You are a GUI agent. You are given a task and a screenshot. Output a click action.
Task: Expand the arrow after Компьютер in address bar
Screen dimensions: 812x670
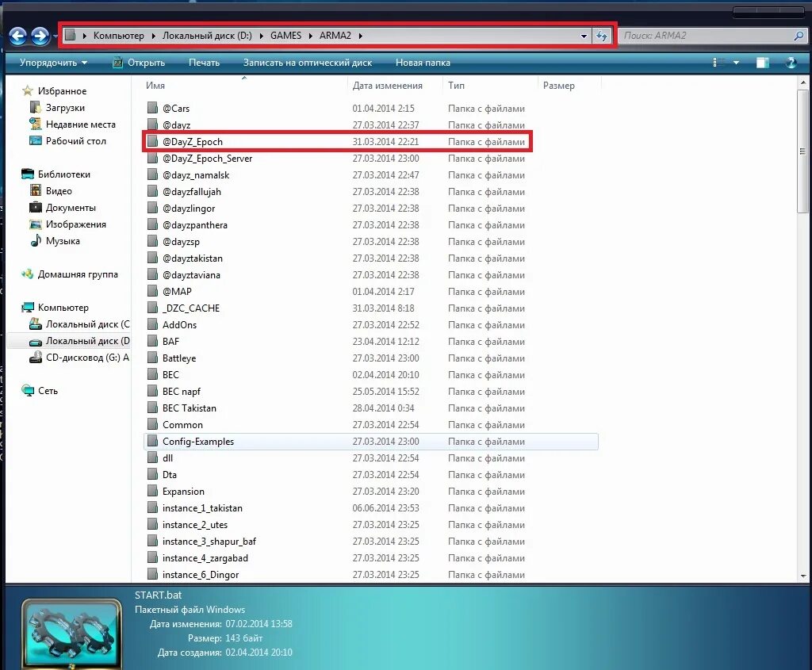(x=153, y=36)
